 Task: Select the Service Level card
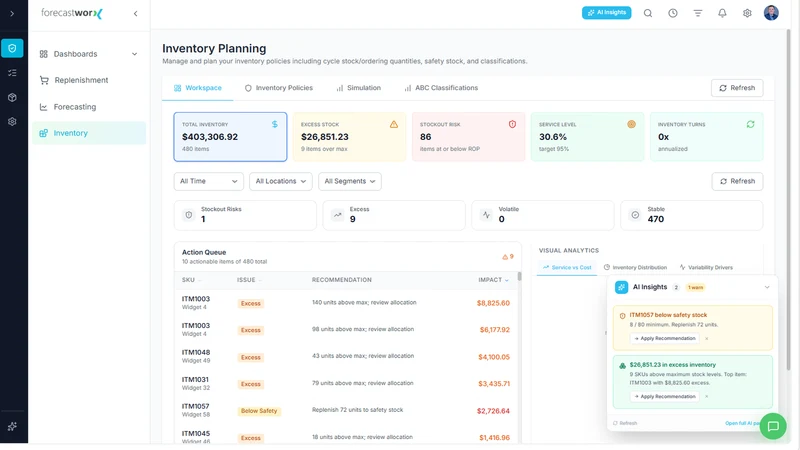587,137
